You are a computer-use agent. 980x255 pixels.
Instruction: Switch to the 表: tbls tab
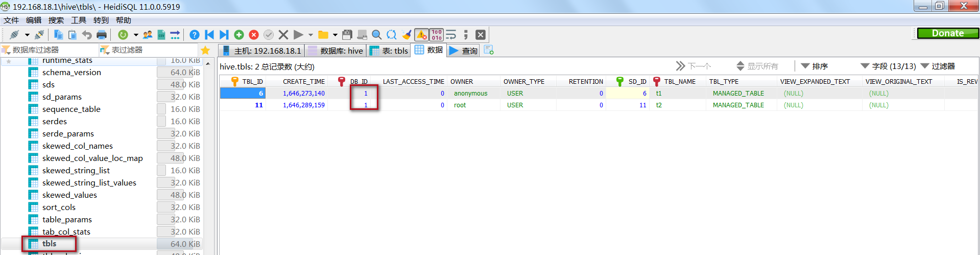pyautogui.click(x=389, y=51)
